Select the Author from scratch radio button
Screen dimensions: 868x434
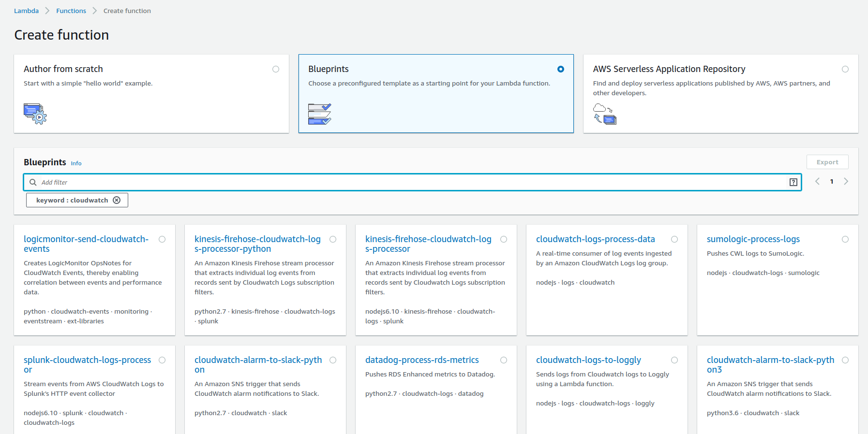coord(276,69)
